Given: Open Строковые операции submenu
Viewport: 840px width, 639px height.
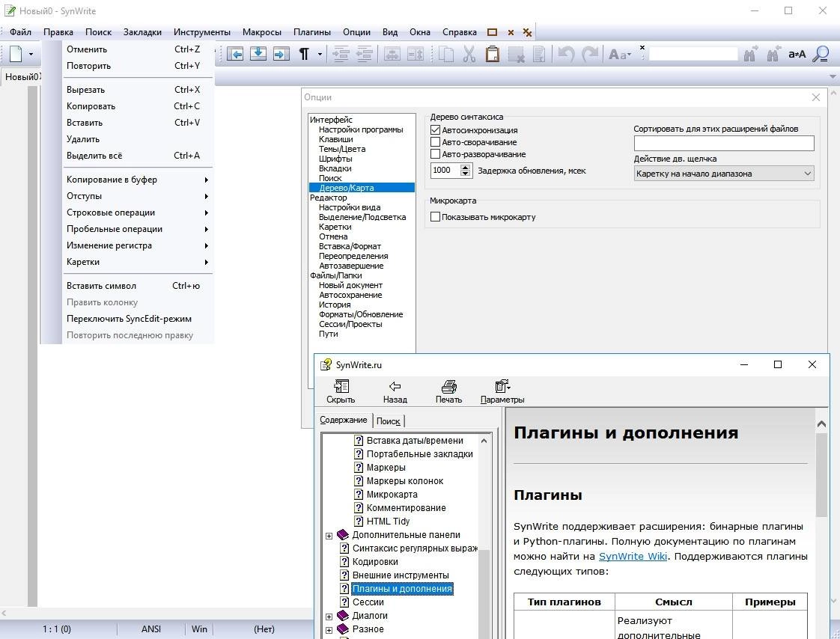Looking at the screenshot, I should pos(138,213).
